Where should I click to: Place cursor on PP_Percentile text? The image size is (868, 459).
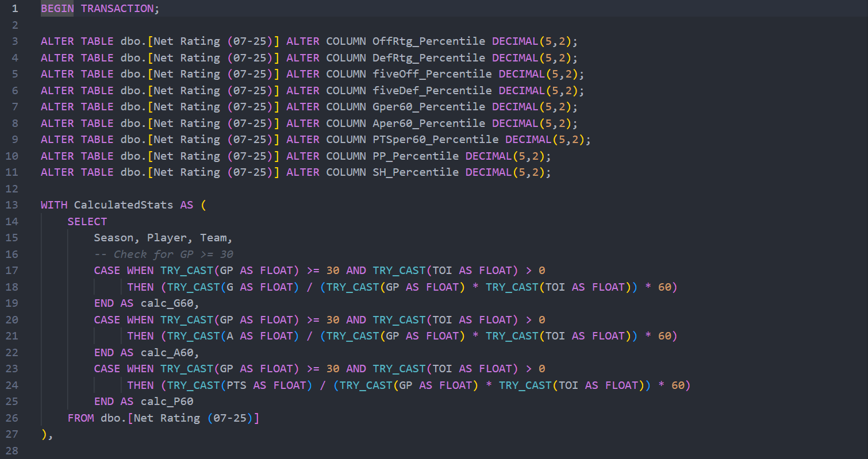[x=416, y=156]
